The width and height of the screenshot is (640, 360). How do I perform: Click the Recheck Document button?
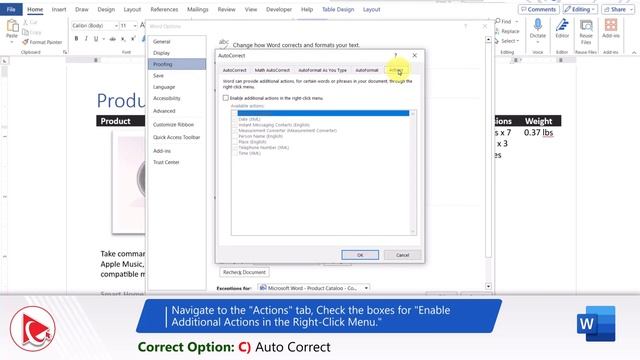(x=244, y=272)
